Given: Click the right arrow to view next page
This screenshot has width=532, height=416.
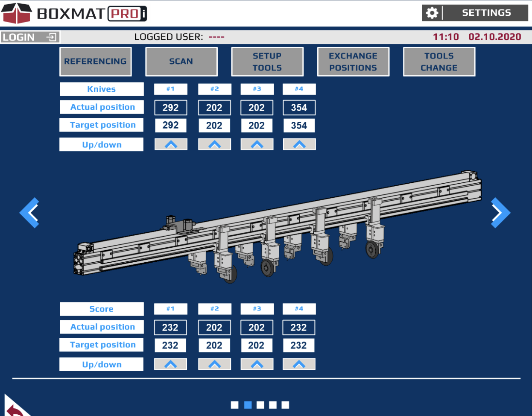Looking at the screenshot, I should coord(500,212).
